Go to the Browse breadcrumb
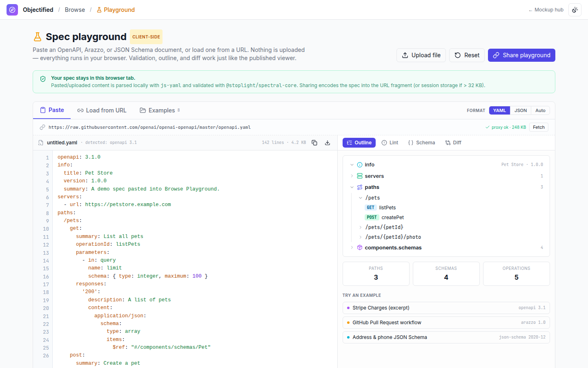 coord(75,10)
